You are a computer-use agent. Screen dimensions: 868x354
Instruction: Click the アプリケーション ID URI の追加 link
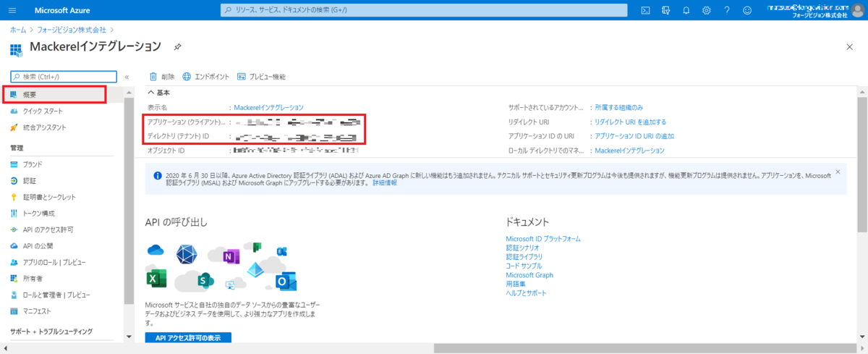634,136
